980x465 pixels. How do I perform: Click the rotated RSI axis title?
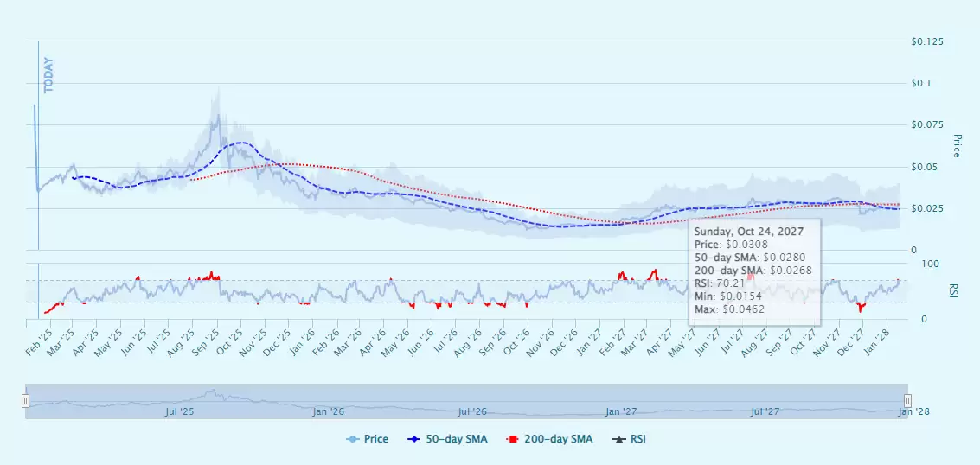pyautogui.click(x=957, y=291)
